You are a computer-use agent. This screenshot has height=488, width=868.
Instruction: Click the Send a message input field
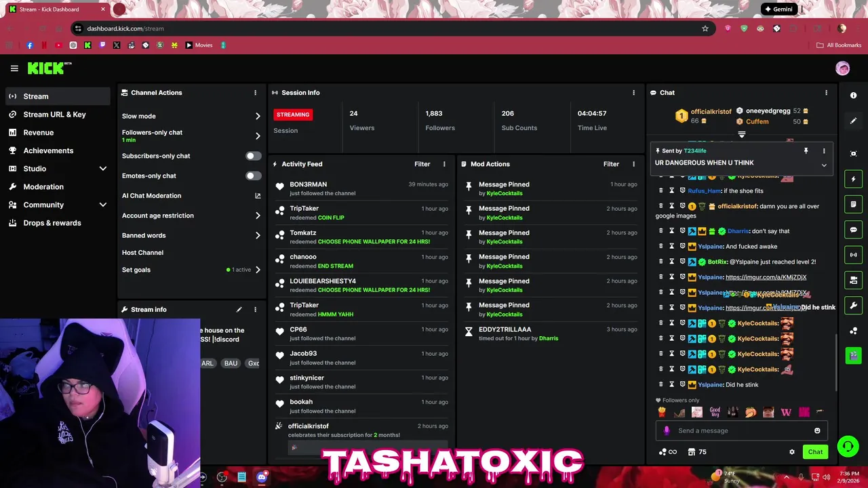point(742,430)
